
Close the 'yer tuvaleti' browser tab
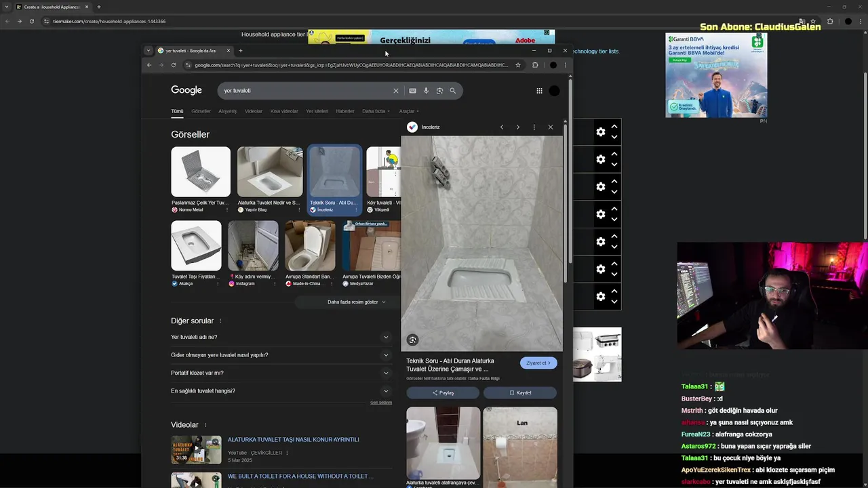[x=229, y=51]
